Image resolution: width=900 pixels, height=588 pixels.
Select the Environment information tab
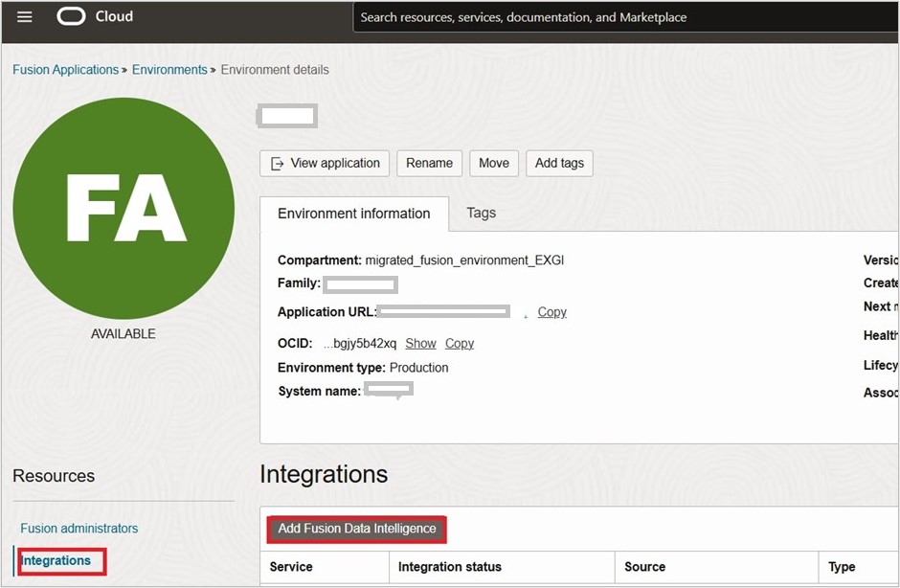click(x=354, y=214)
